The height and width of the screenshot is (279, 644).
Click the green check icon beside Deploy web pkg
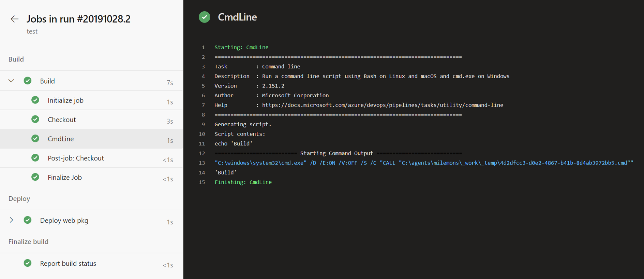pos(28,220)
